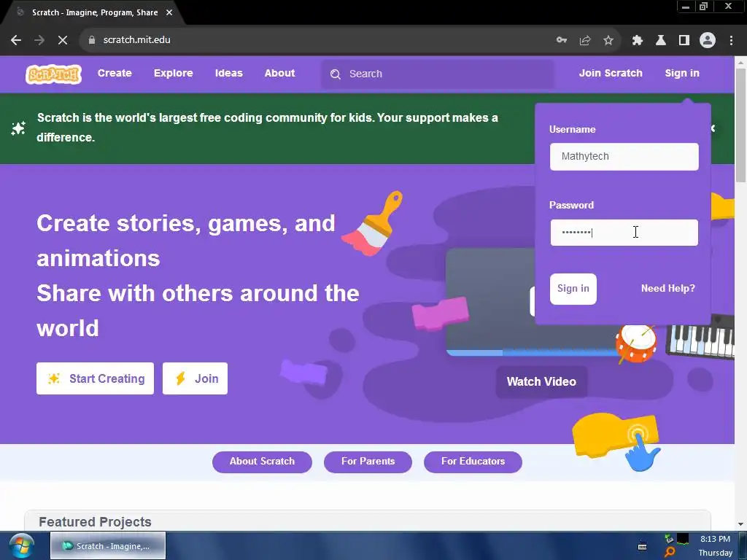This screenshot has height=560, width=747.
Task: Click the Username input field
Action: [x=624, y=157]
